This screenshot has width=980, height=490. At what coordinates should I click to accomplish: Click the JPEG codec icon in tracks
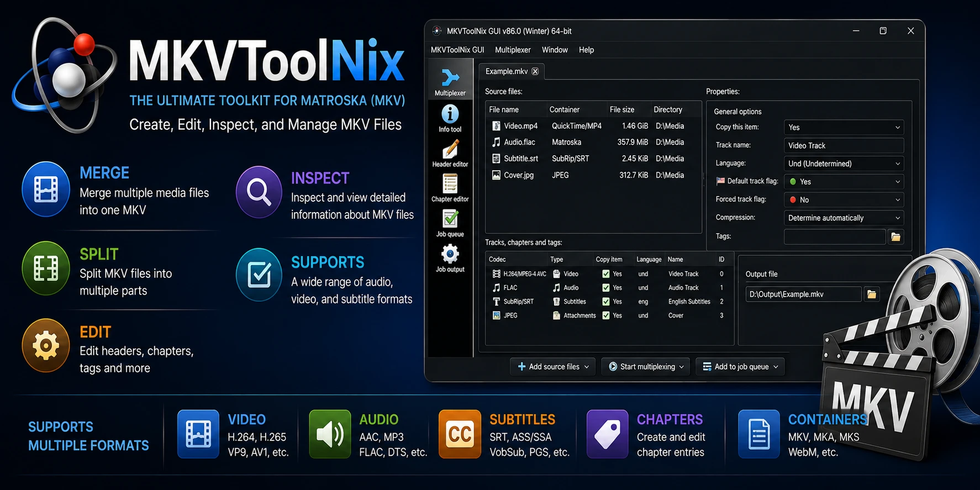click(496, 315)
